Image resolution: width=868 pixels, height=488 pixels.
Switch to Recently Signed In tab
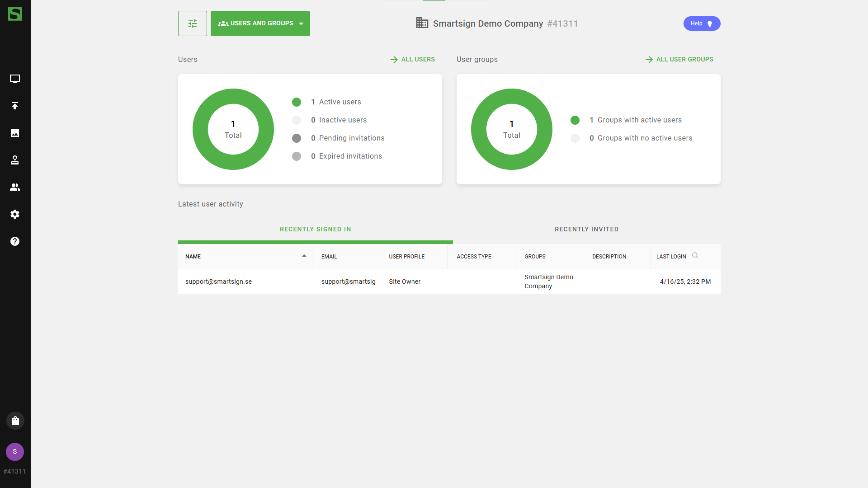pyautogui.click(x=316, y=230)
